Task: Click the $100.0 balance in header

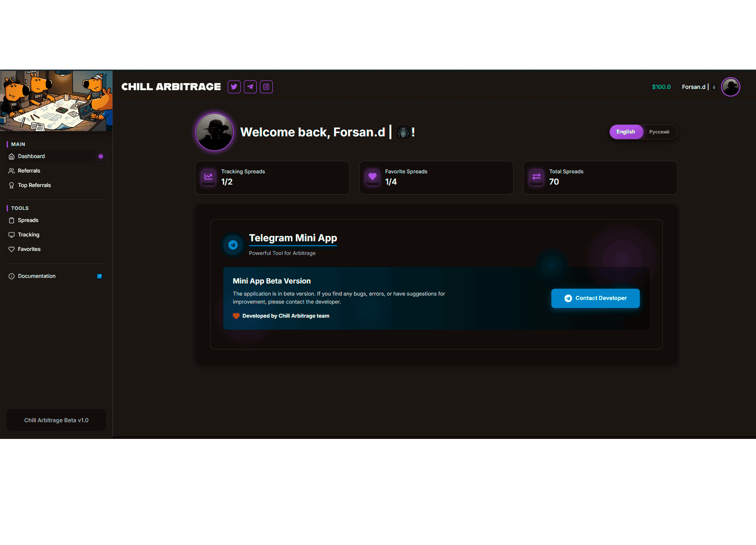Action: [x=661, y=87]
